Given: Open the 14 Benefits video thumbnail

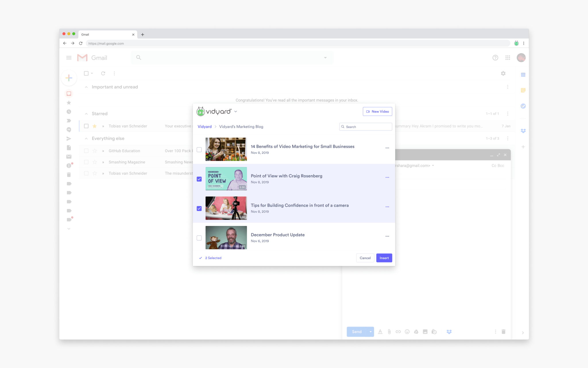Looking at the screenshot, I should (226, 149).
